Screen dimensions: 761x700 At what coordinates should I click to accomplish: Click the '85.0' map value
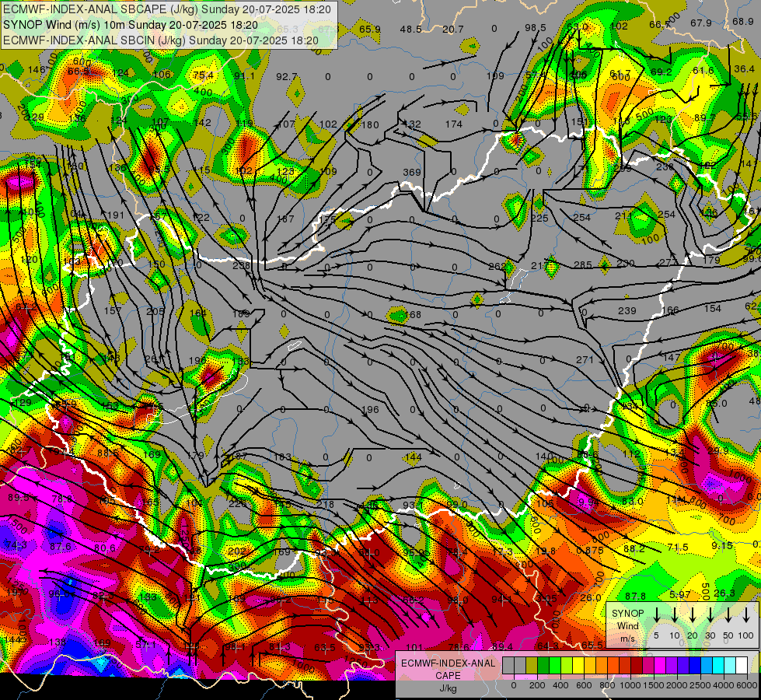(717, 404)
